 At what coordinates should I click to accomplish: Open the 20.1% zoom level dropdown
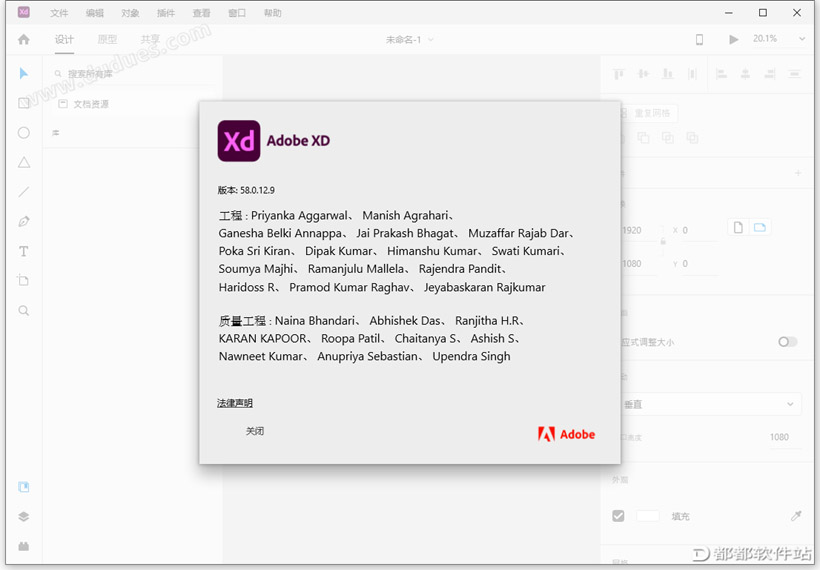point(802,39)
